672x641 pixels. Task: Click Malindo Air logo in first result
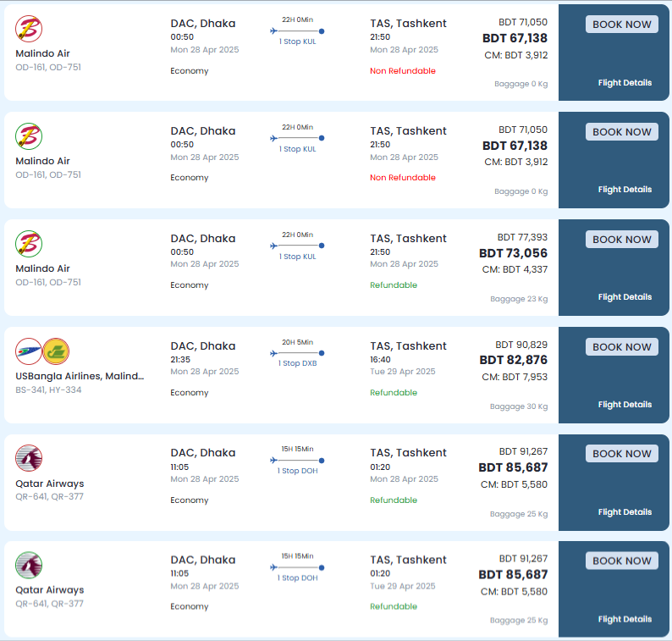click(29, 29)
